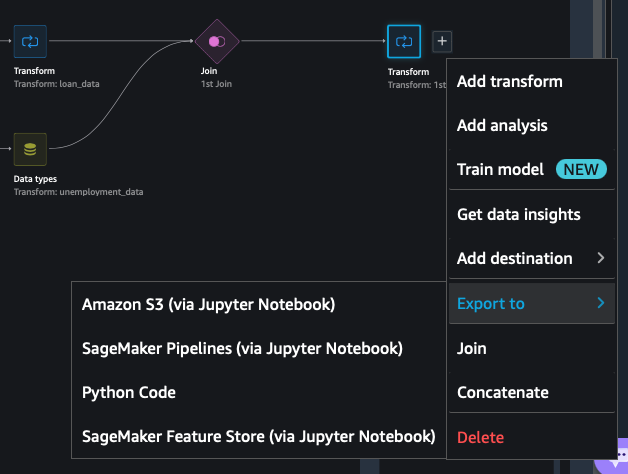This screenshot has width=628, height=474.
Task: Select Add analysis menu option
Action: [x=502, y=126]
